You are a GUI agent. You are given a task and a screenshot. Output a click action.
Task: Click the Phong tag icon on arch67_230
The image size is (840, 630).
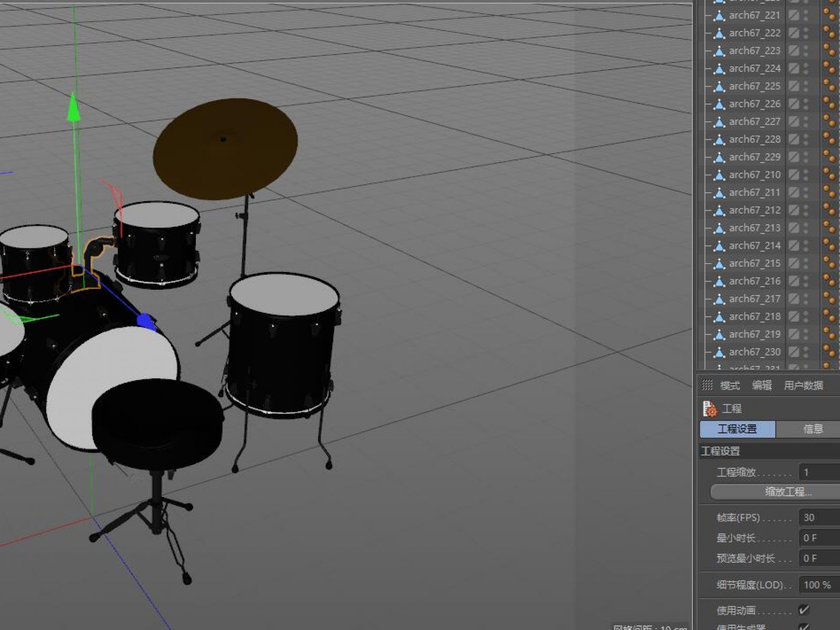pos(829,352)
